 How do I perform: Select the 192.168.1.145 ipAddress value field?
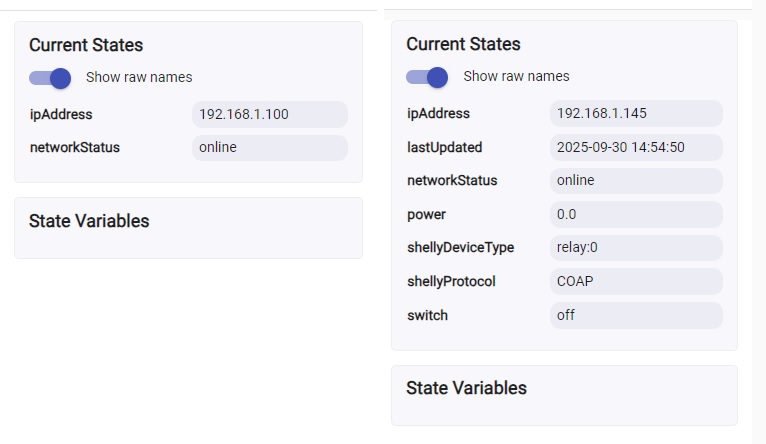[x=635, y=113]
